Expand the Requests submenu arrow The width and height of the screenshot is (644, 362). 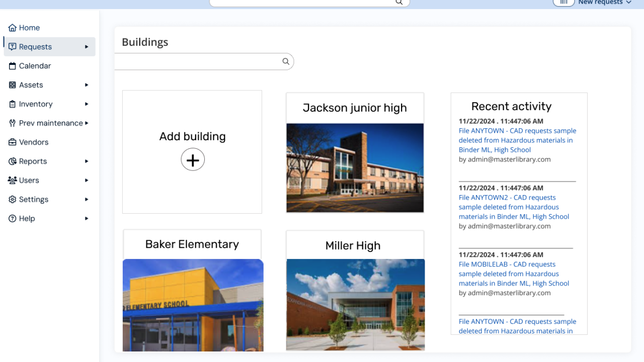click(87, 47)
